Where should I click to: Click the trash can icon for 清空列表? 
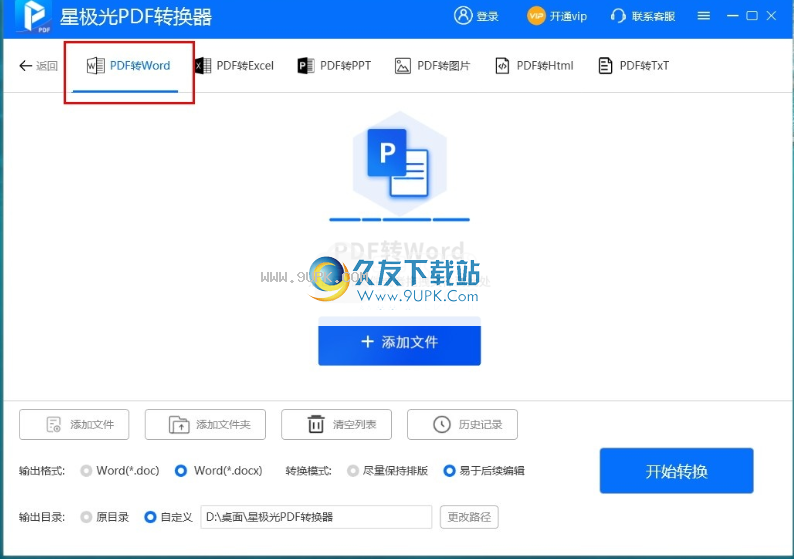(x=316, y=424)
